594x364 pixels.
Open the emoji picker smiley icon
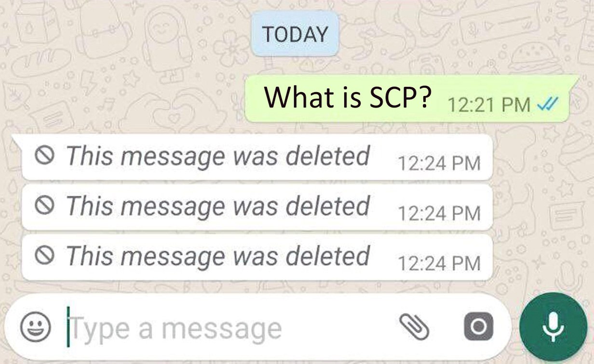point(36,326)
